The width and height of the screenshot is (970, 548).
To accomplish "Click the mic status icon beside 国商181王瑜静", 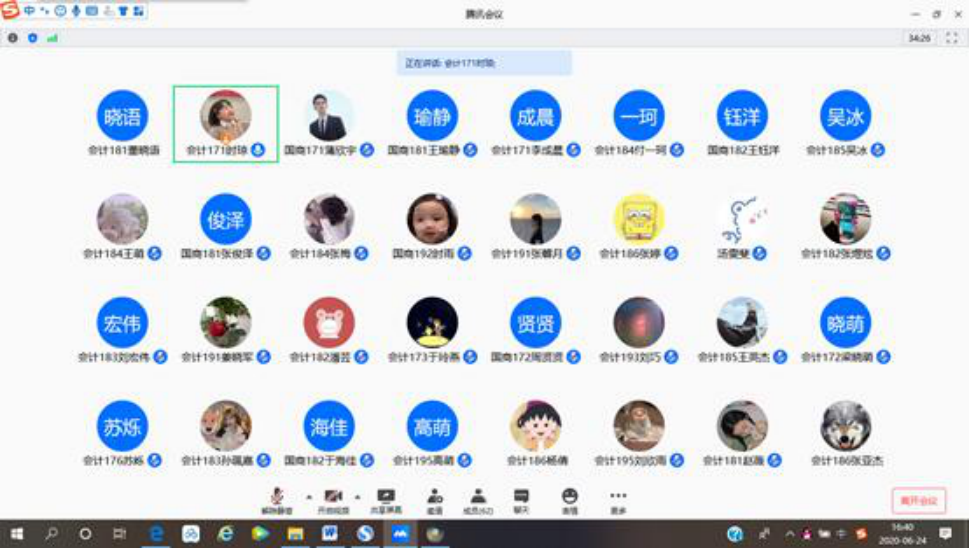I will pyautogui.click(x=469, y=150).
